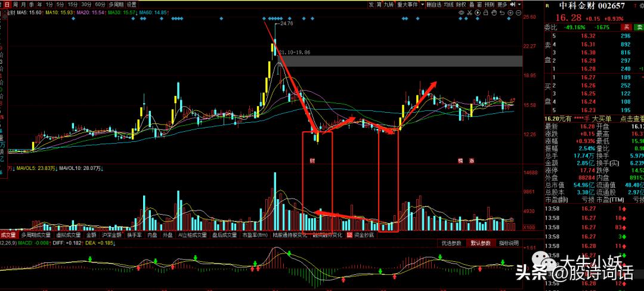Viewport: 644px width, 291px height.
Task: Click the MA60: 14.85 legend label
Action: tap(153, 13)
